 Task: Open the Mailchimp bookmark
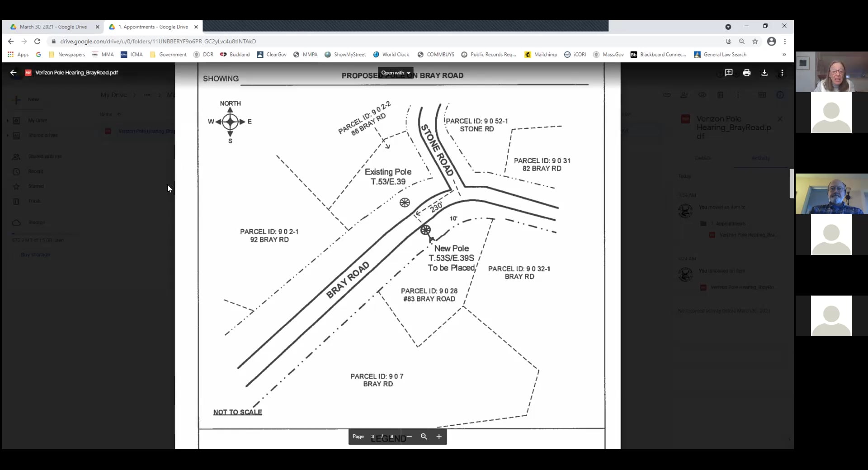(x=541, y=54)
